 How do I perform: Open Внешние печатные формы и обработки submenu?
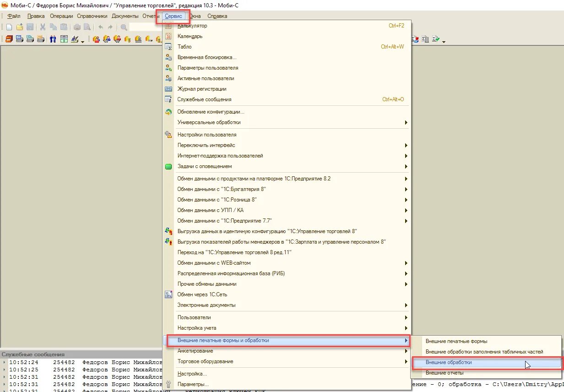(287, 340)
